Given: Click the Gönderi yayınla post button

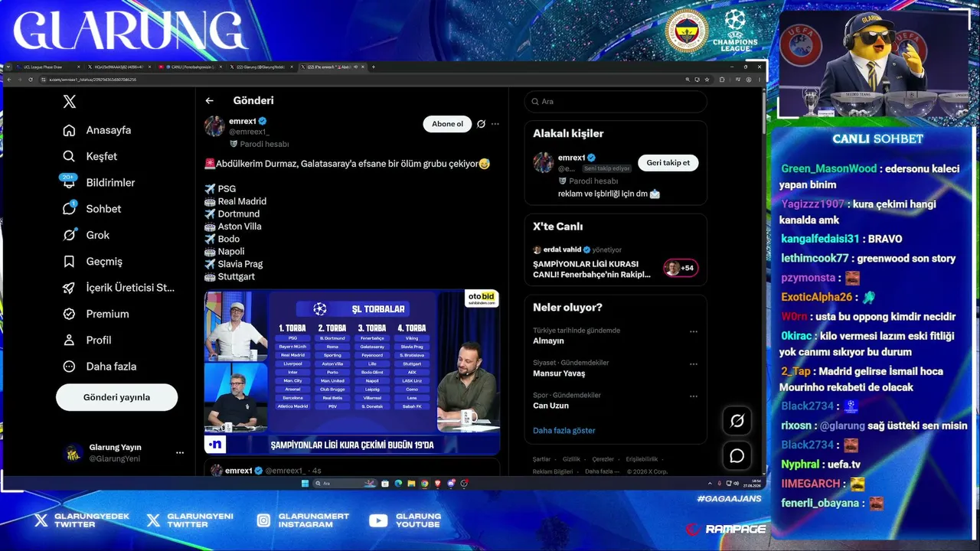Looking at the screenshot, I should (116, 397).
